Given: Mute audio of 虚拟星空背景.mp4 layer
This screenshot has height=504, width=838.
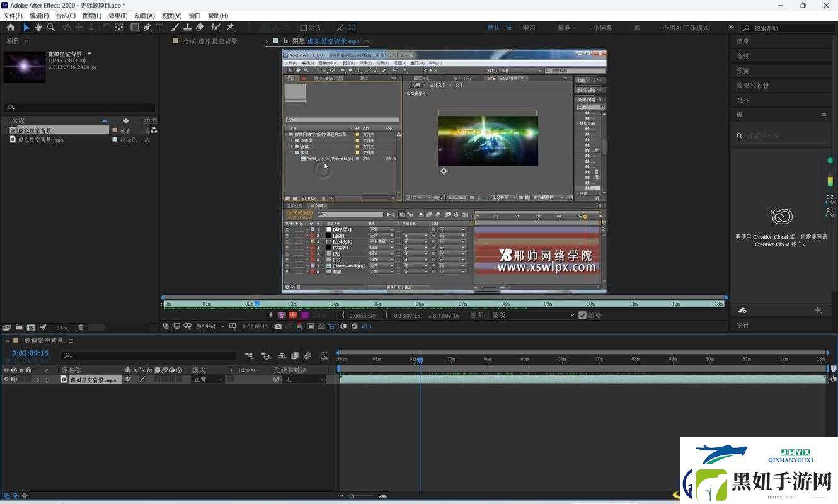Looking at the screenshot, I should click(13, 379).
